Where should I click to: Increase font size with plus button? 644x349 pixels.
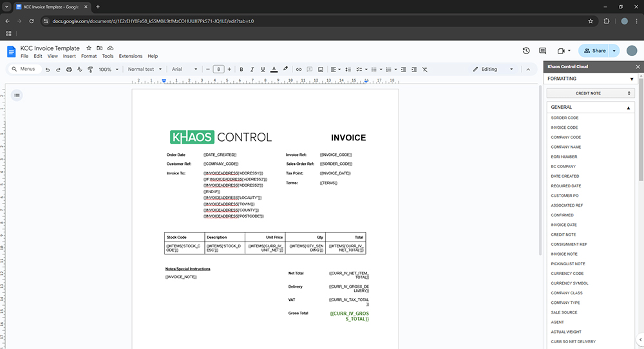coord(229,70)
